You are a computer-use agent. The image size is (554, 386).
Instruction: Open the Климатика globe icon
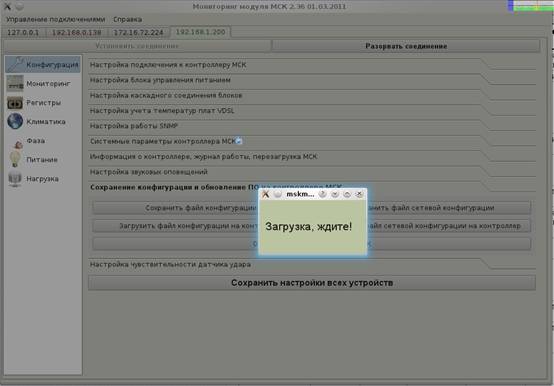15,121
